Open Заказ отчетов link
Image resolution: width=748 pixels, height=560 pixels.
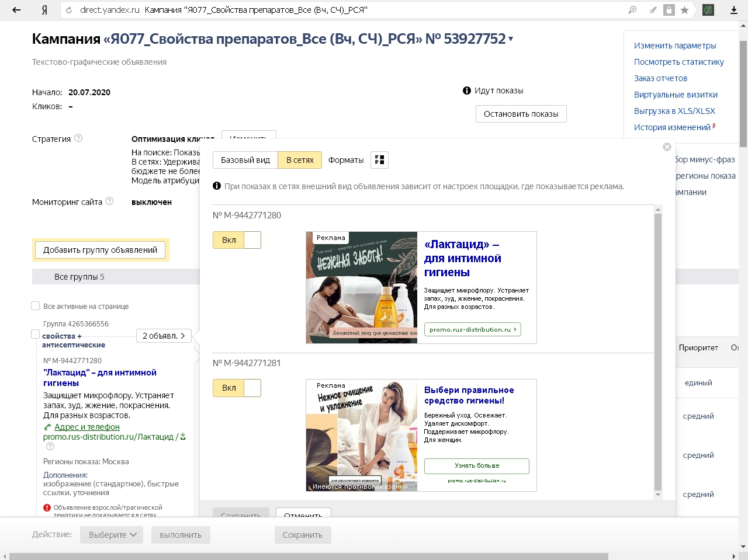tap(661, 78)
